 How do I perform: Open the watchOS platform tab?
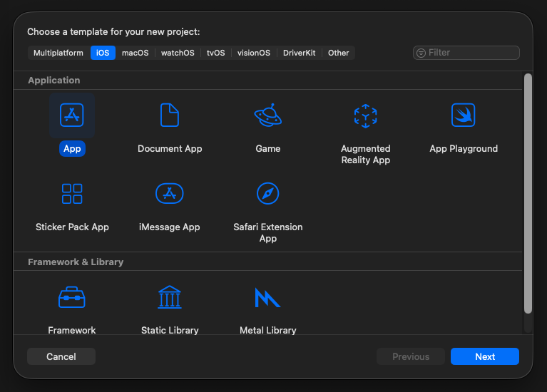(178, 53)
